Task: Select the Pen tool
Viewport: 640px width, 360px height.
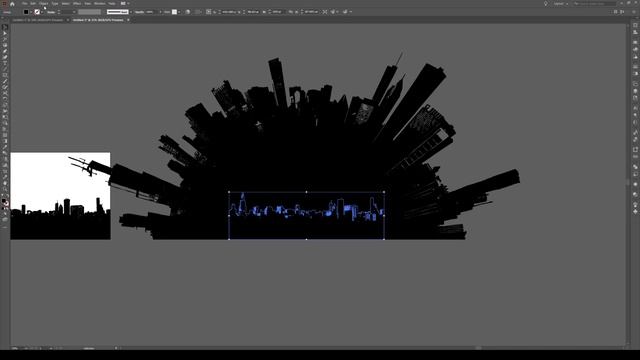Action: (x=5, y=51)
